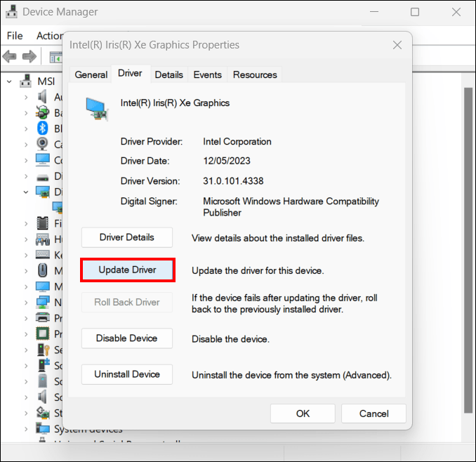Select the Security devices key icon

coord(43,350)
